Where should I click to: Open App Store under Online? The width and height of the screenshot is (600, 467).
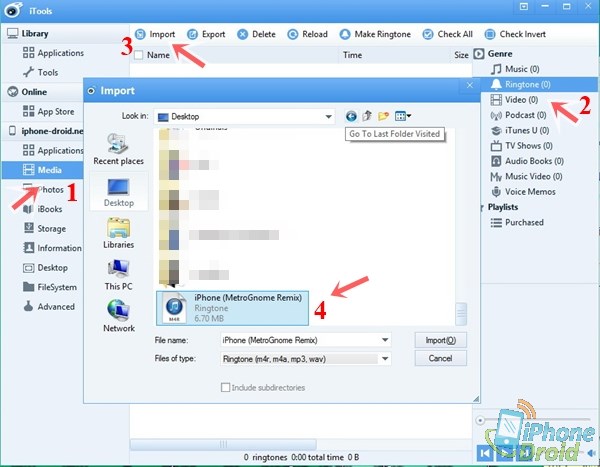[x=48, y=111]
